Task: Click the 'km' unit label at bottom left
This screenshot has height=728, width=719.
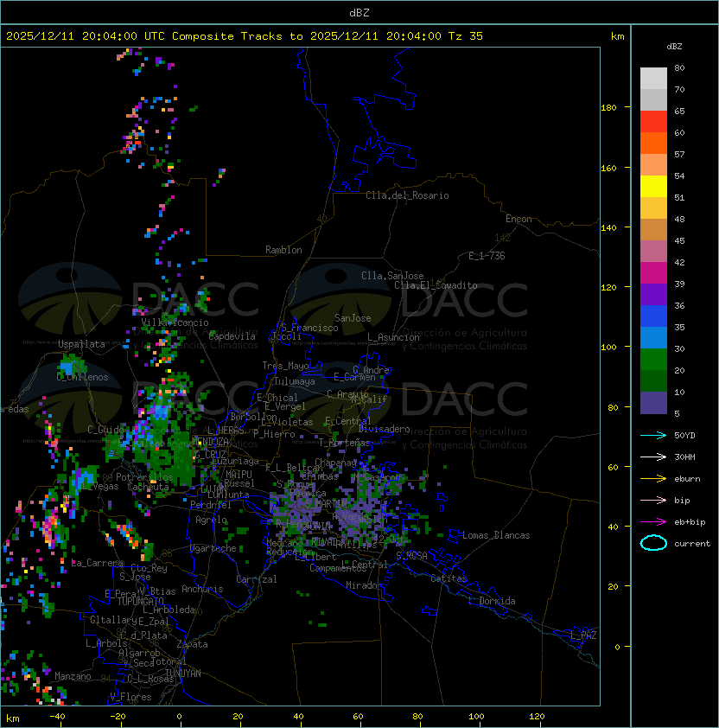Action: (x=13, y=718)
